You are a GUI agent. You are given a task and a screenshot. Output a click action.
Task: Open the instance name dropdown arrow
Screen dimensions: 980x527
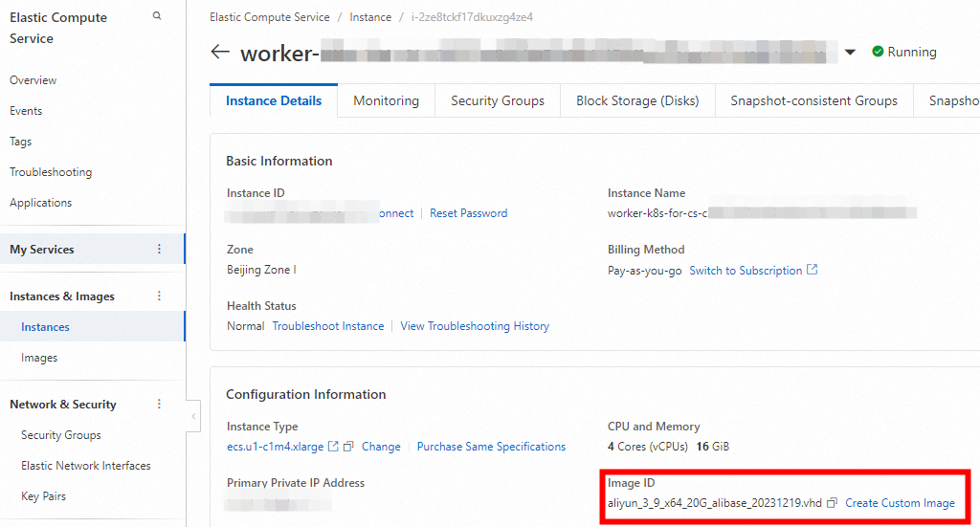tap(850, 53)
